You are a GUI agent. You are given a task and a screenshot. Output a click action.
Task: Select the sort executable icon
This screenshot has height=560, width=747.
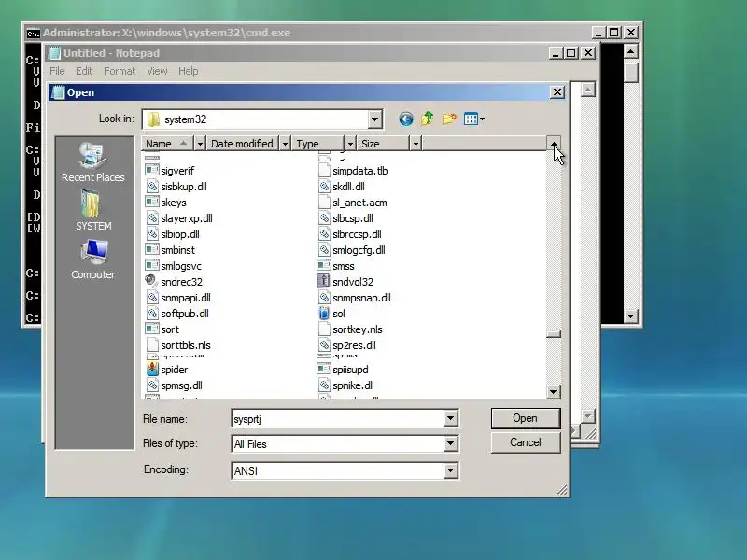152,329
